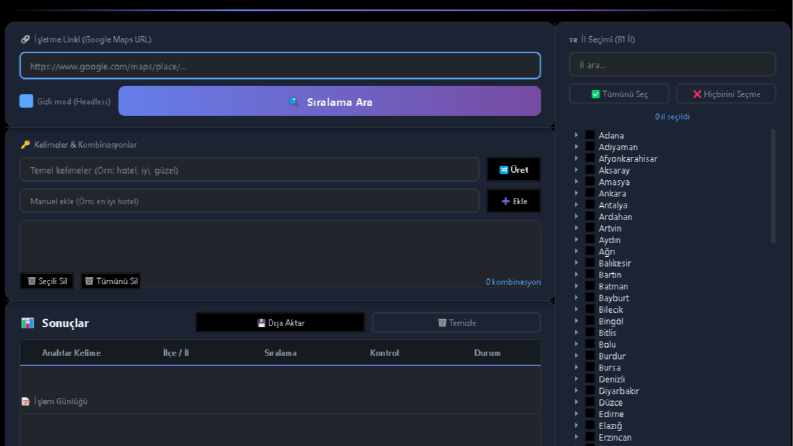The height and width of the screenshot is (446, 793).
Task: Click the notepad icon beside İşlem Günlüğü
Action: click(x=26, y=402)
